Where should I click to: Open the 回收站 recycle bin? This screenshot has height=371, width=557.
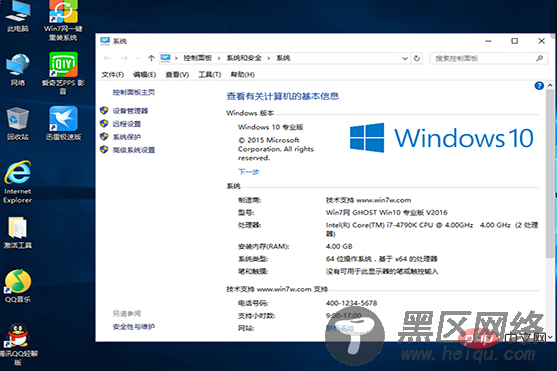coord(18,123)
